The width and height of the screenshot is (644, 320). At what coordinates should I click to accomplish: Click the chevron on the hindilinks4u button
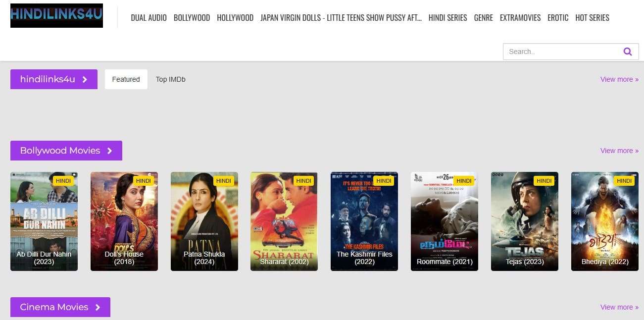85,79
